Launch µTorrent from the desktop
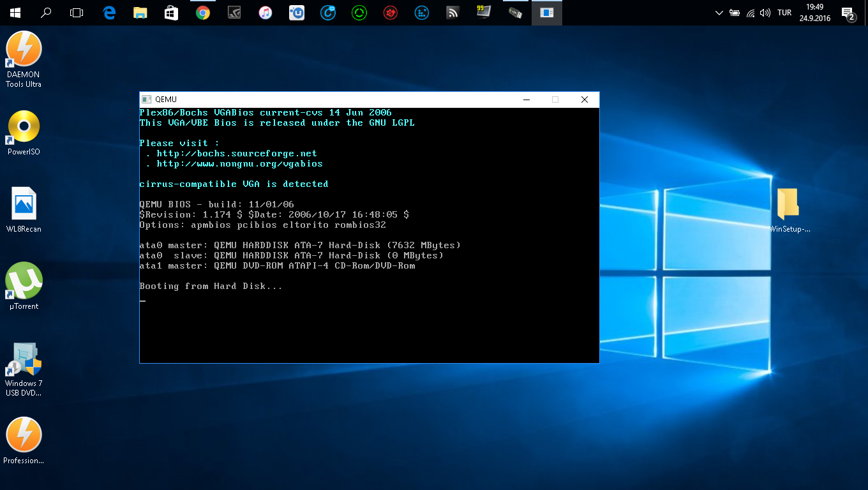Image resolution: width=868 pixels, height=490 pixels. pyautogui.click(x=24, y=281)
